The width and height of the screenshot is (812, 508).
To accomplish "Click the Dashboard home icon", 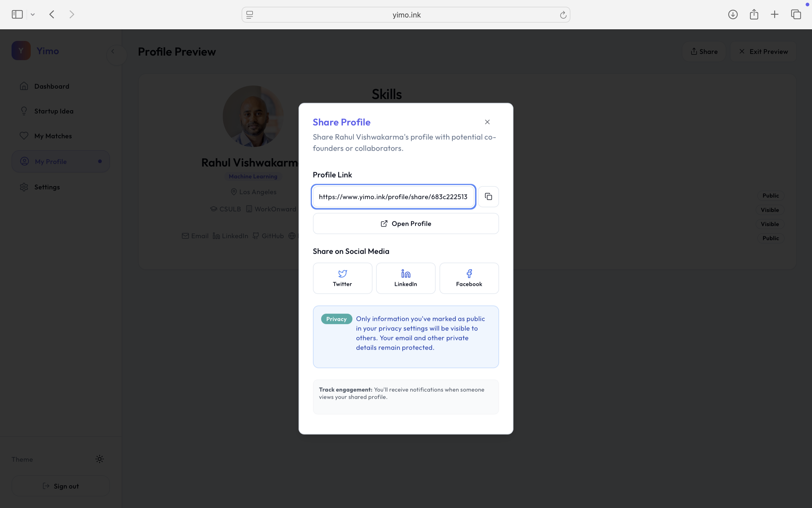I will point(24,86).
